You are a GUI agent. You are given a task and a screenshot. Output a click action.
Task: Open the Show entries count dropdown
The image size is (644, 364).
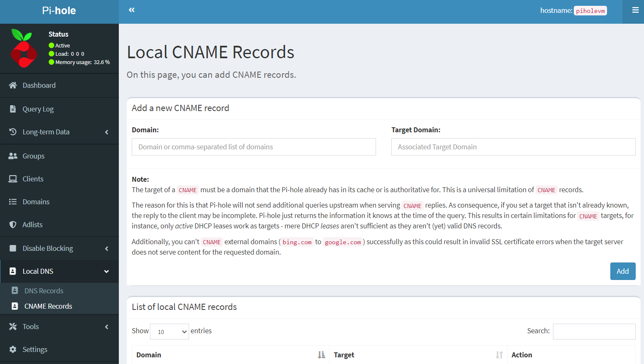click(169, 332)
